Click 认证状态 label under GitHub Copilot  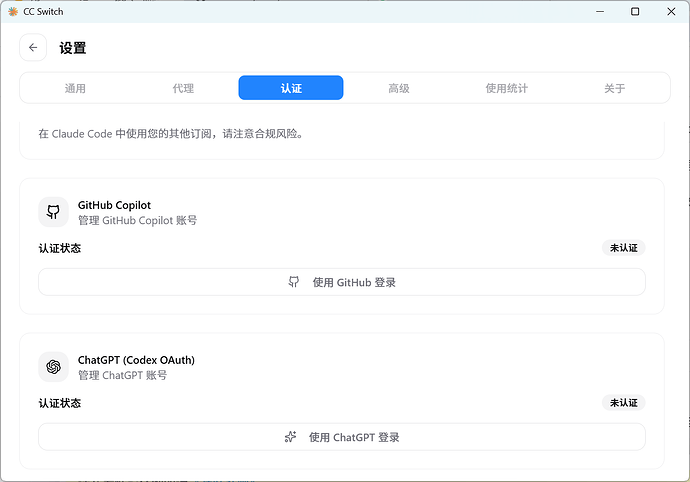60,248
